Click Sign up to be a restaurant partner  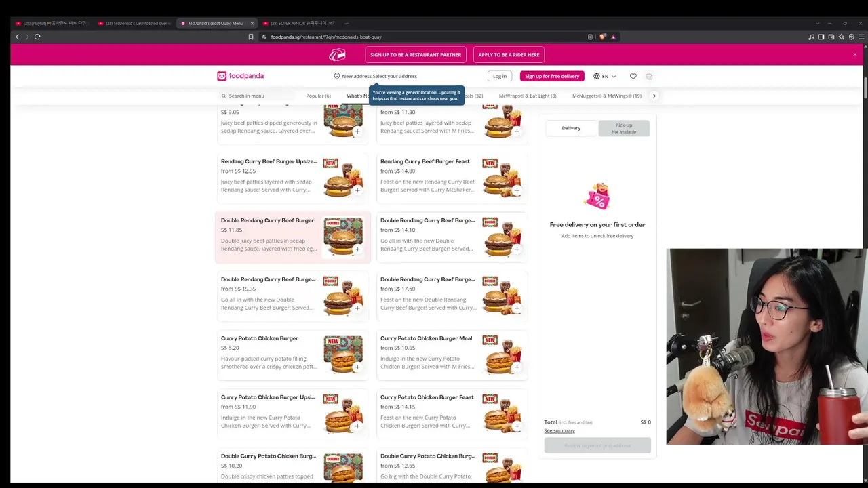tap(416, 55)
